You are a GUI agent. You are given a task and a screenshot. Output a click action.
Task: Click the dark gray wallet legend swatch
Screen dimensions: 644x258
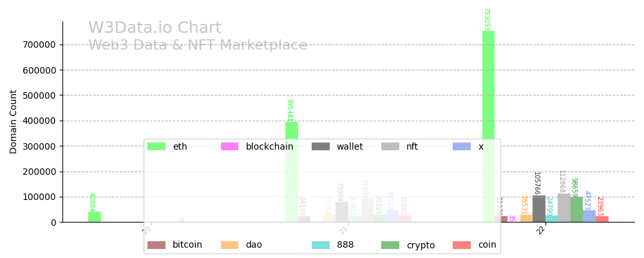coord(321,146)
